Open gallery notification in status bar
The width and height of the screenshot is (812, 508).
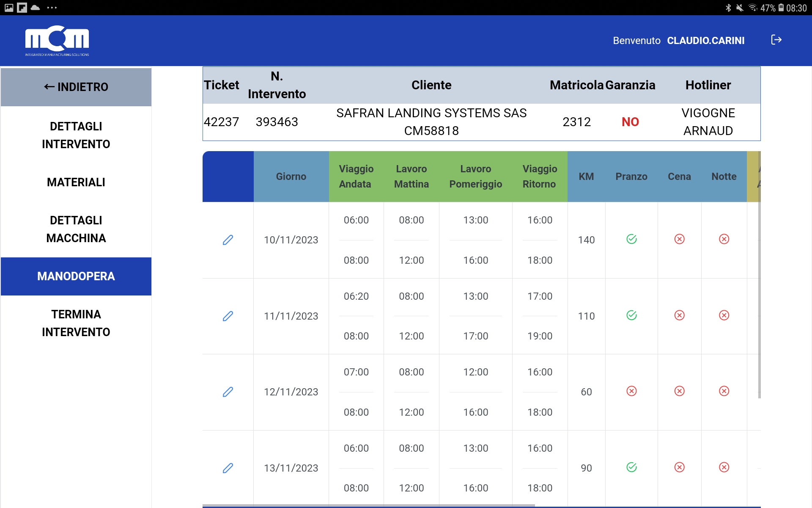9,8
